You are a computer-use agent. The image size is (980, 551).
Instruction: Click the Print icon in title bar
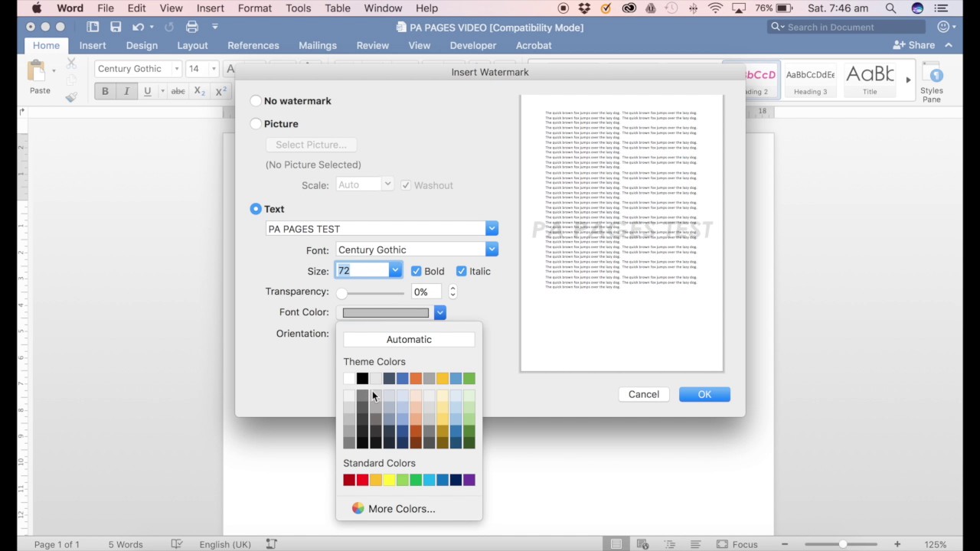192,27
